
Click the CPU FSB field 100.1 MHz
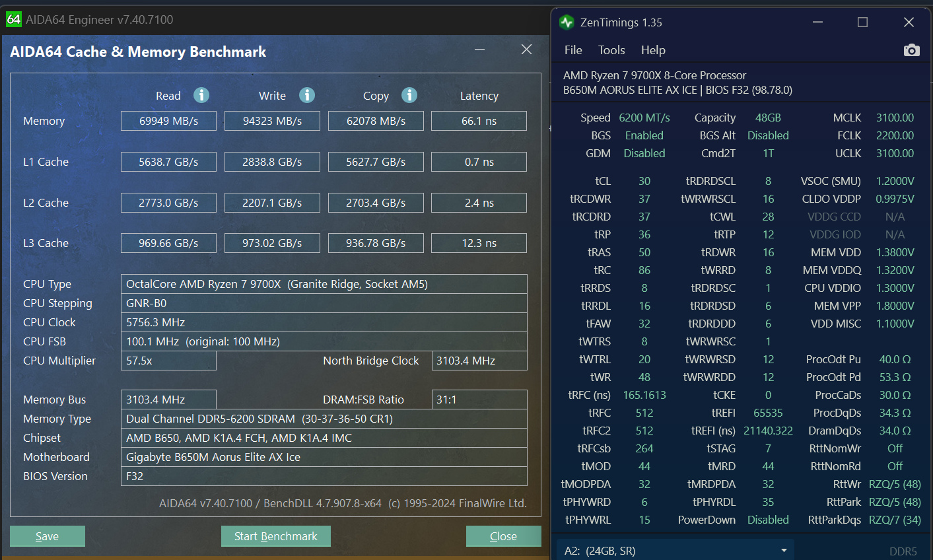click(324, 341)
